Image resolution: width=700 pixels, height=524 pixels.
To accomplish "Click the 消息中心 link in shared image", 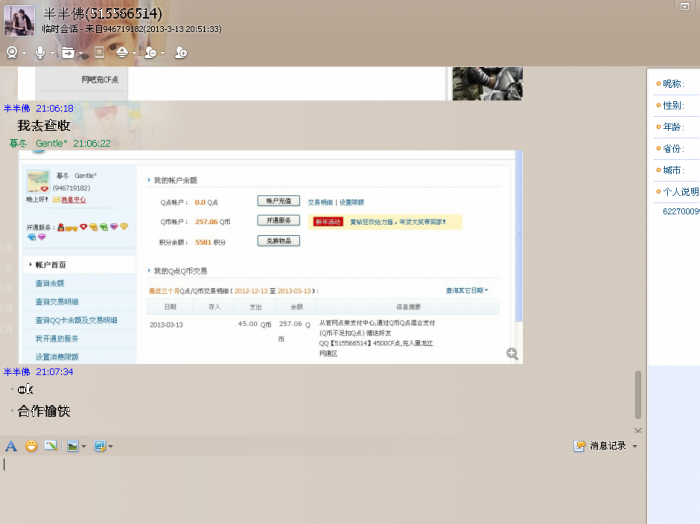I will click(73, 200).
